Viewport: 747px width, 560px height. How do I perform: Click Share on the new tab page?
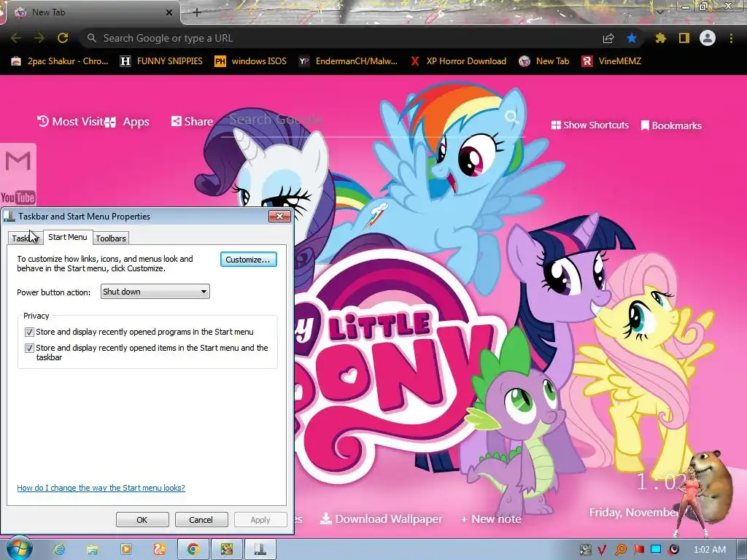pos(192,122)
